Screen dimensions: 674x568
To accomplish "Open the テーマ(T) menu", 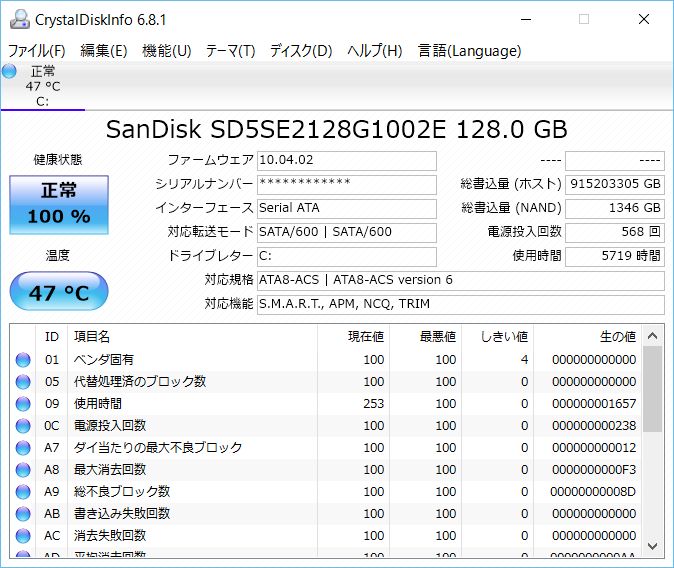I will click(x=230, y=51).
